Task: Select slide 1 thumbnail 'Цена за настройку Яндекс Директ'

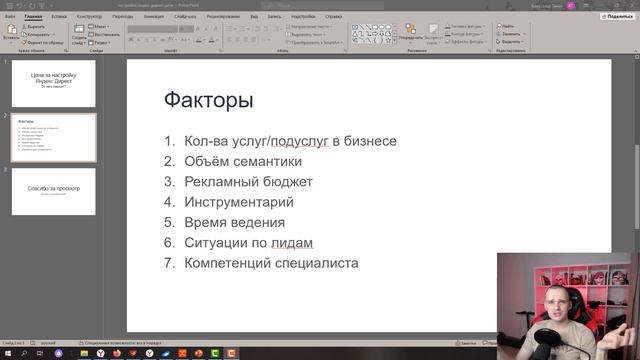Action: point(53,84)
